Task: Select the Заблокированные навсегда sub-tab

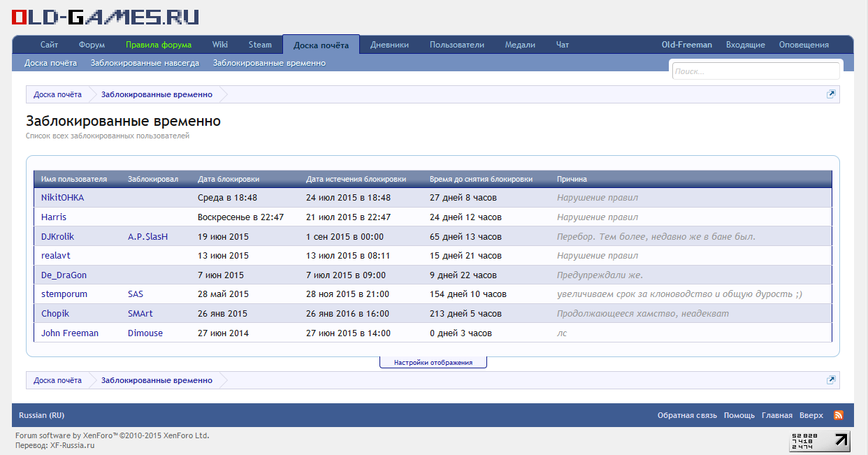Action: [145, 63]
